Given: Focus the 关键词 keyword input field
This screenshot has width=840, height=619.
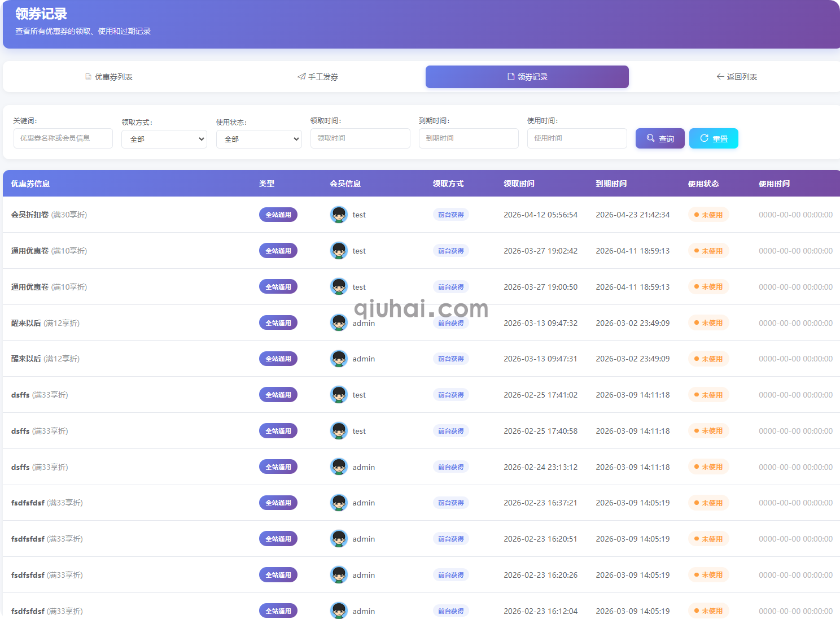Looking at the screenshot, I should click(x=63, y=138).
